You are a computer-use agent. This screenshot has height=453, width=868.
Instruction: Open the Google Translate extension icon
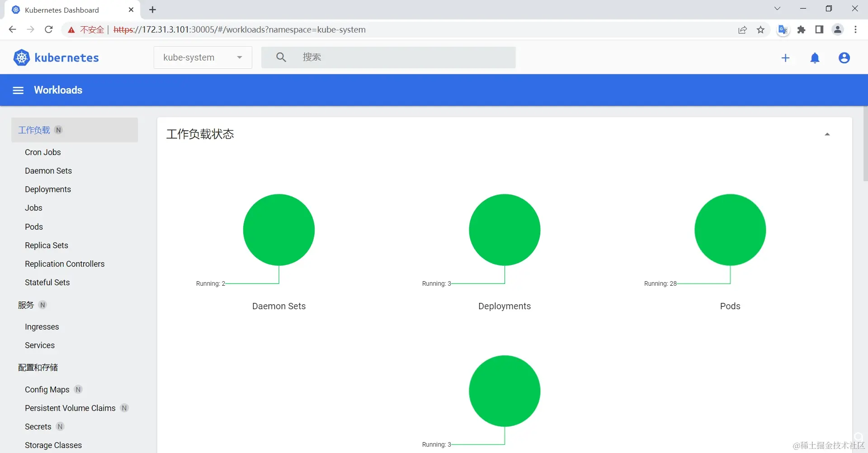coord(783,30)
